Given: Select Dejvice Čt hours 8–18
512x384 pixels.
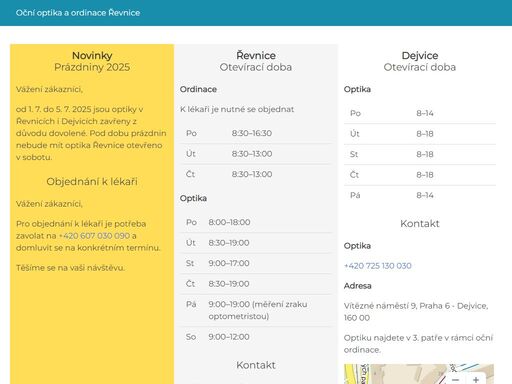Looking at the screenshot, I should pos(425,175).
